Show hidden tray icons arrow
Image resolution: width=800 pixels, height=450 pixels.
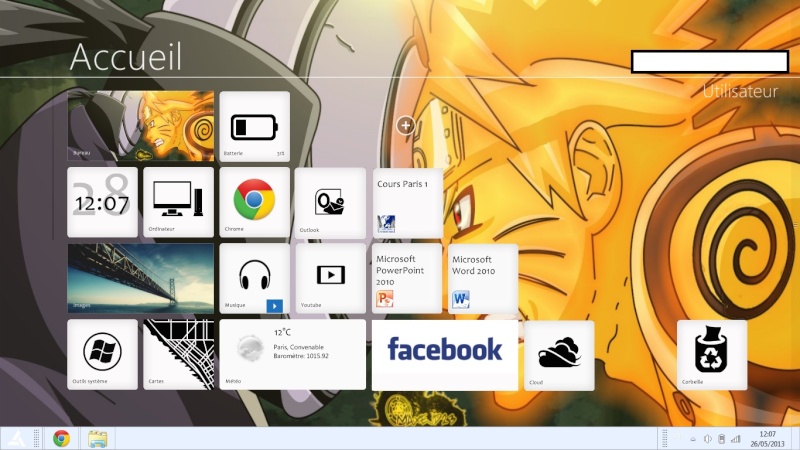(693, 439)
